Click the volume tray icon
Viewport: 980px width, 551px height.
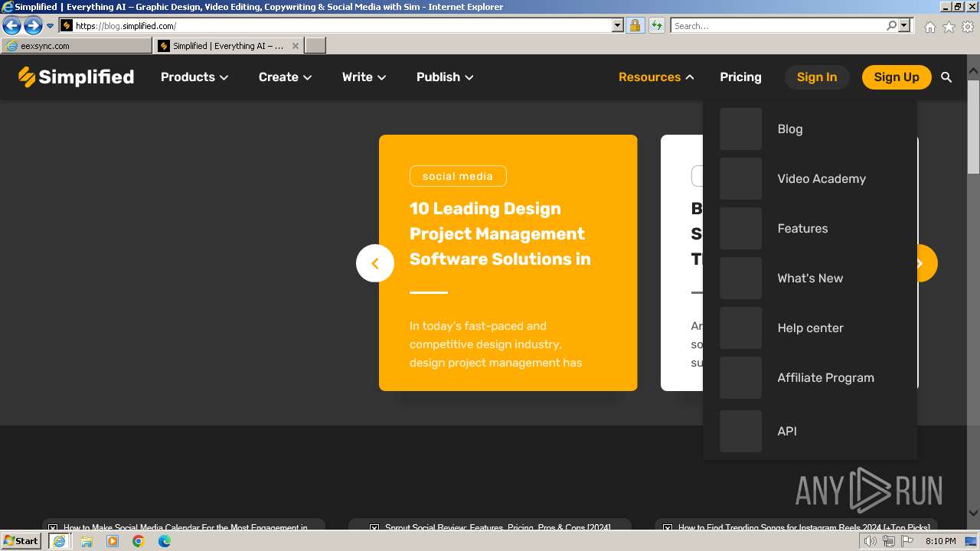(x=871, y=541)
